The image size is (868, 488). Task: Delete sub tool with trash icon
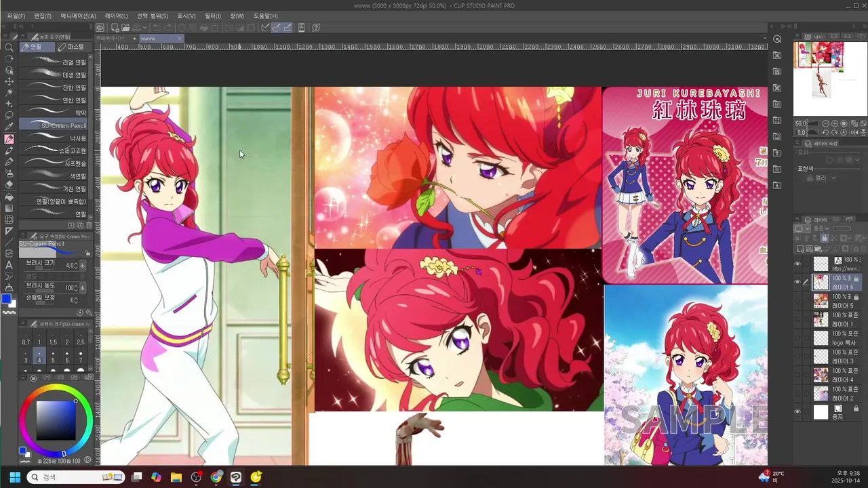click(87, 225)
